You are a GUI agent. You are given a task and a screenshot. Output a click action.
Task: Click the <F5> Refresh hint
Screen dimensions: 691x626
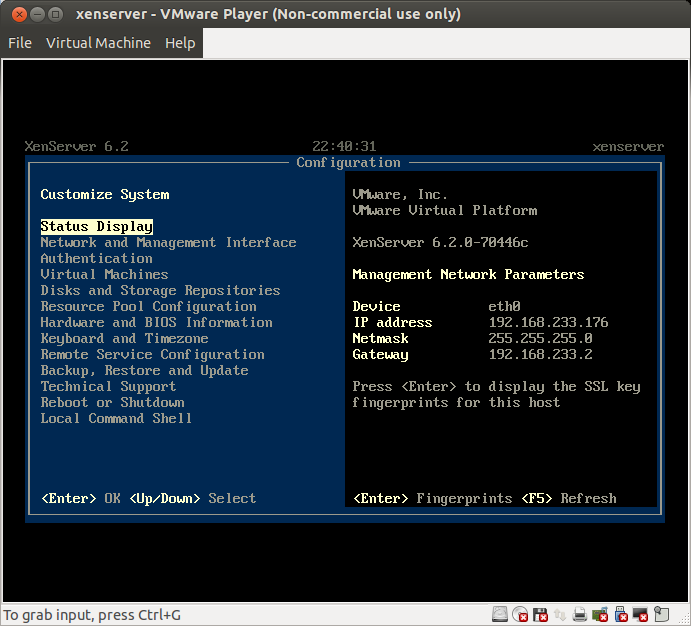[569, 499]
